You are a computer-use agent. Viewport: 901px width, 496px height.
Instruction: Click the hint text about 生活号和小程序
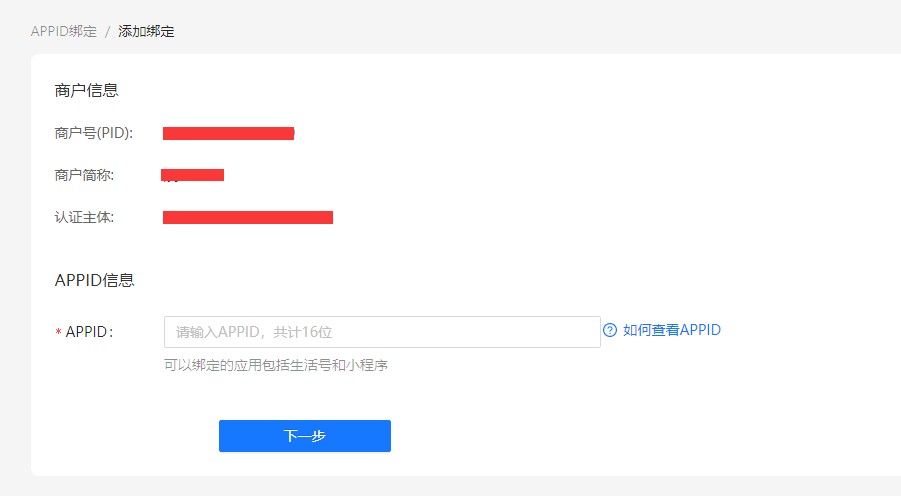click(276, 365)
